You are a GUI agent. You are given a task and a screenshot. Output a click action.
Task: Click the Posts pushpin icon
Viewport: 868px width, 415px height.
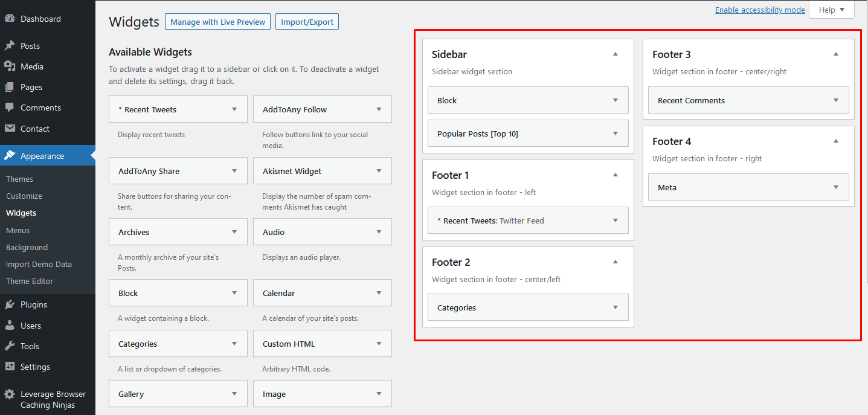coord(10,46)
